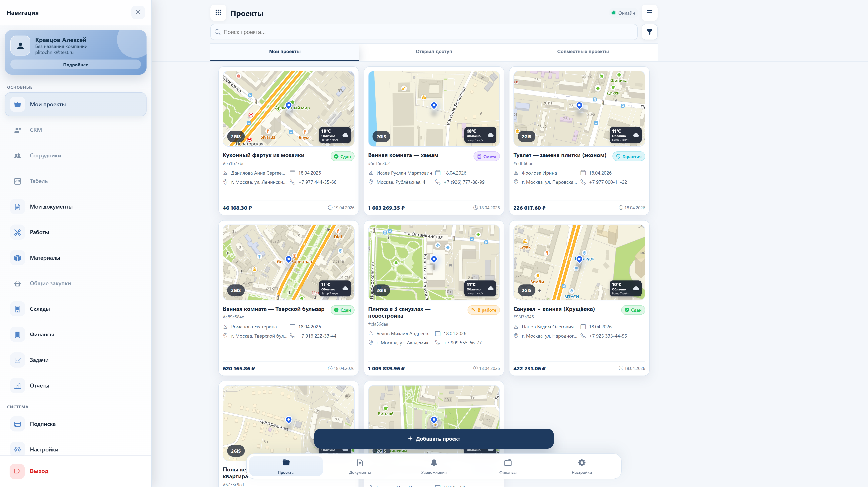The image size is (868, 487).
Task: Open CRM in the navigation sidebar
Action: tap(36, 130)
